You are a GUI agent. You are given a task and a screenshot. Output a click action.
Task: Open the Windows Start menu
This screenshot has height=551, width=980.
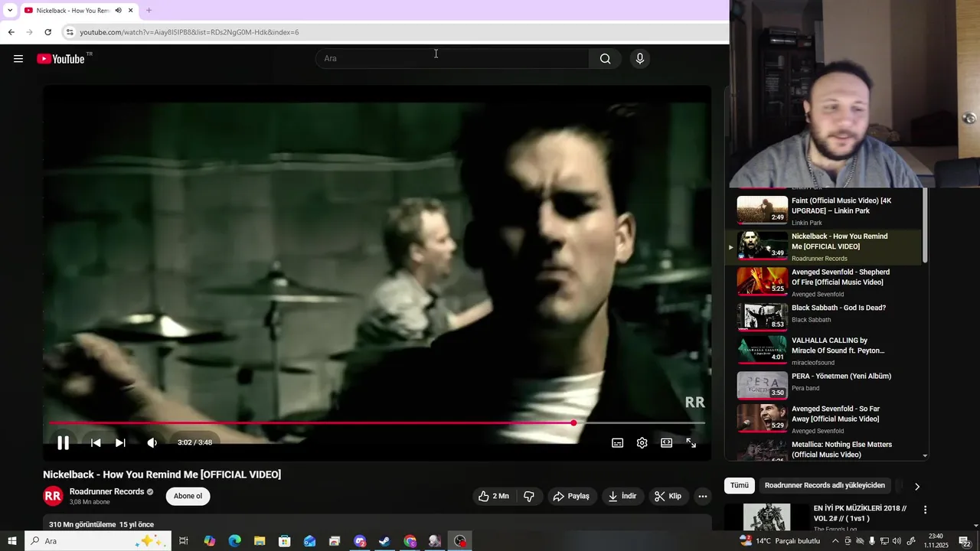pyautogui.click(x=12, y=541)
